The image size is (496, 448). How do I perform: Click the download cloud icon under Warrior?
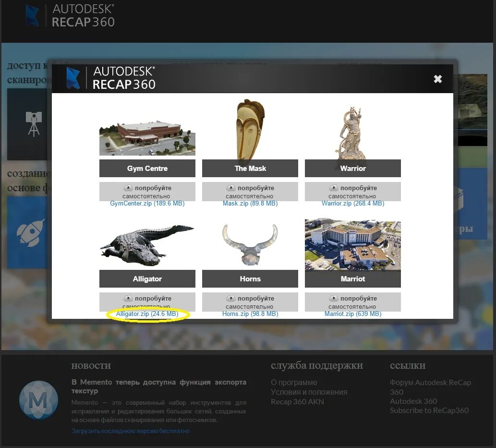pyautogui.click(x=333, y=188)
